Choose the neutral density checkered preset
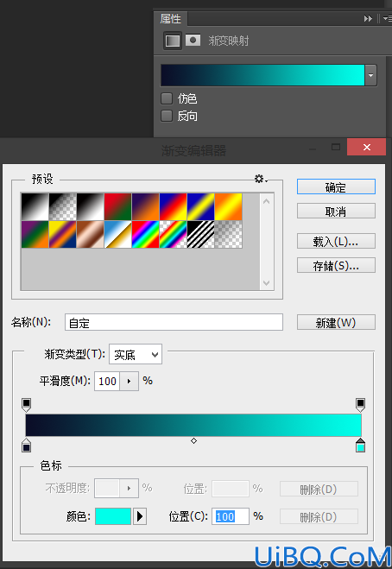 pyautogui.click(x=228, y=235)
